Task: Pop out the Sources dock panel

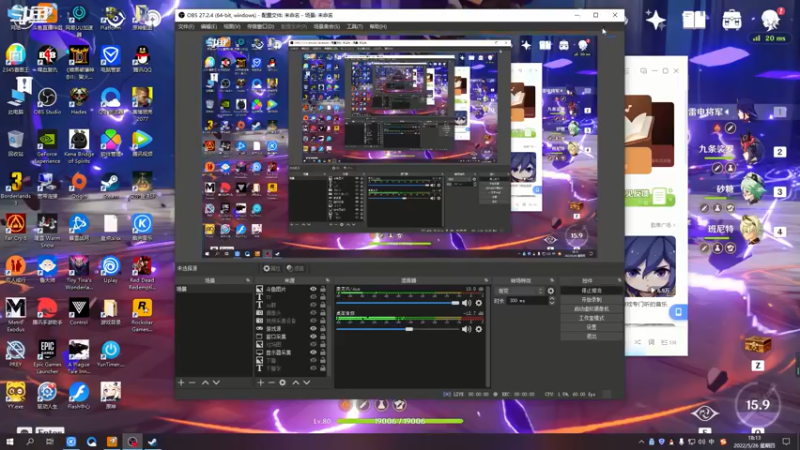Action: point(328,280)
